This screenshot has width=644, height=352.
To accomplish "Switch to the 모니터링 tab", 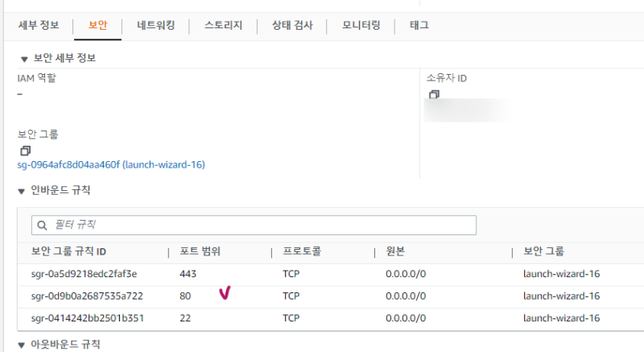I will click(x=361, y=25).
